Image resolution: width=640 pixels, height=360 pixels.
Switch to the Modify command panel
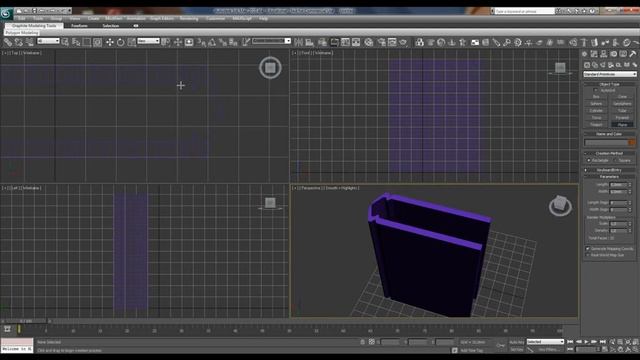[x=594, y=53]
